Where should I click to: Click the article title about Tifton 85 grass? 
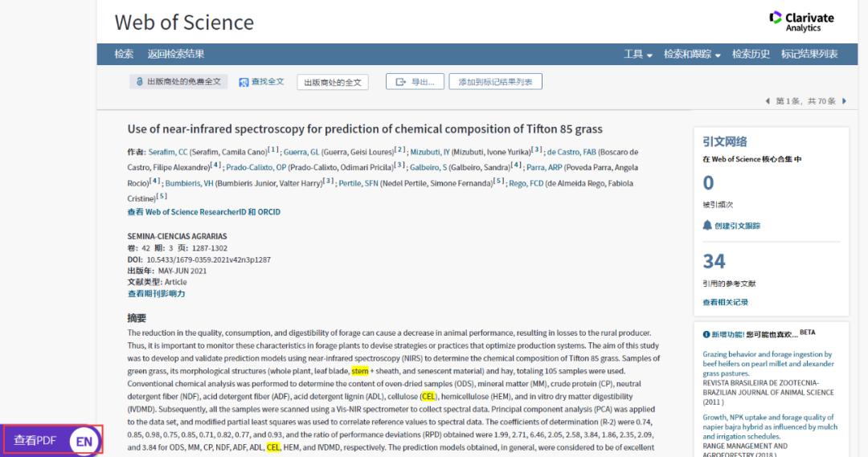[365, 129]
